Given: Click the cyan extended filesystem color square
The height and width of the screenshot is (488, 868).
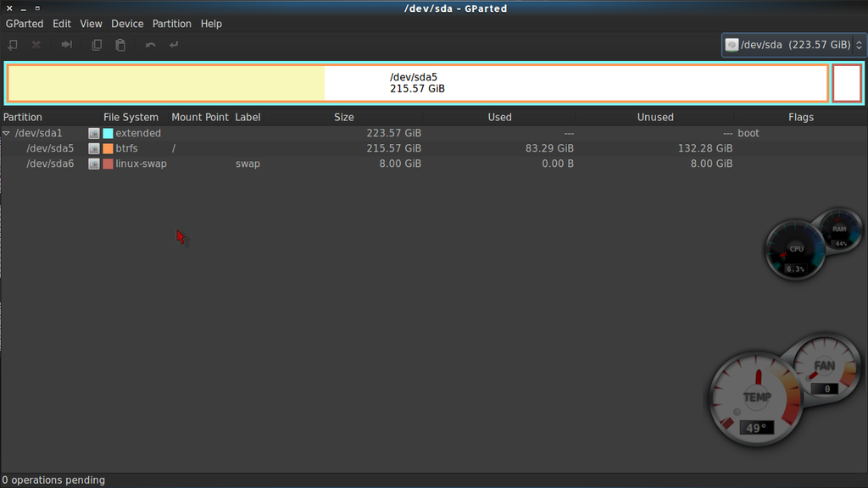Looking at the screenshot, I should [x=108, y=133].
